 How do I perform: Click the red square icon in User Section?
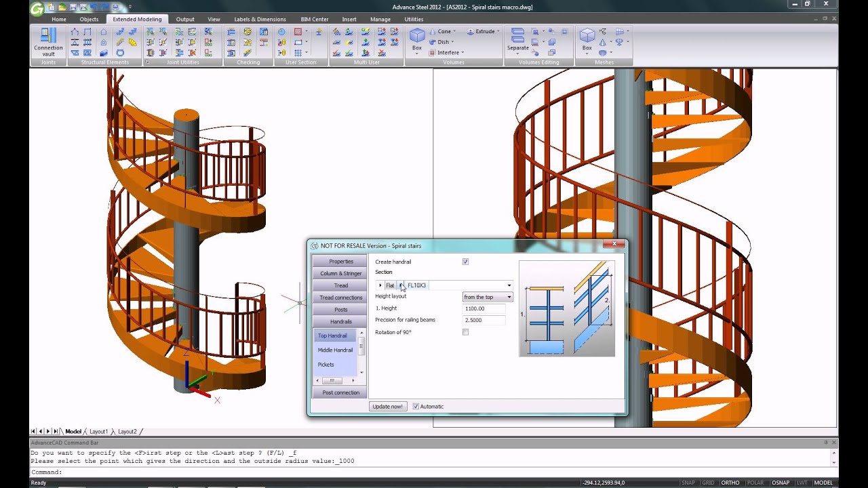(298, 32)
